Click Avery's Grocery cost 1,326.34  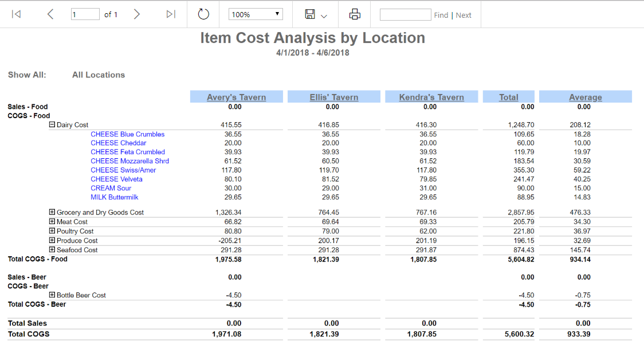pos(229,212)
